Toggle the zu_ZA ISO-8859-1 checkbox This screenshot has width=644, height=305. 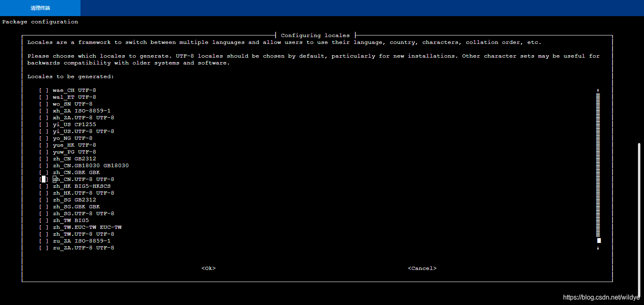[x=43, y=241]
